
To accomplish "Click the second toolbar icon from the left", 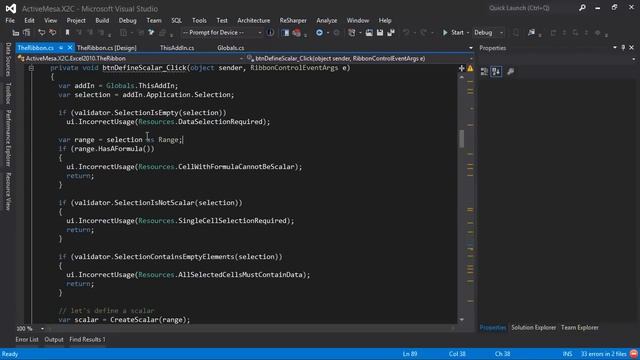I will click(27, 33).
